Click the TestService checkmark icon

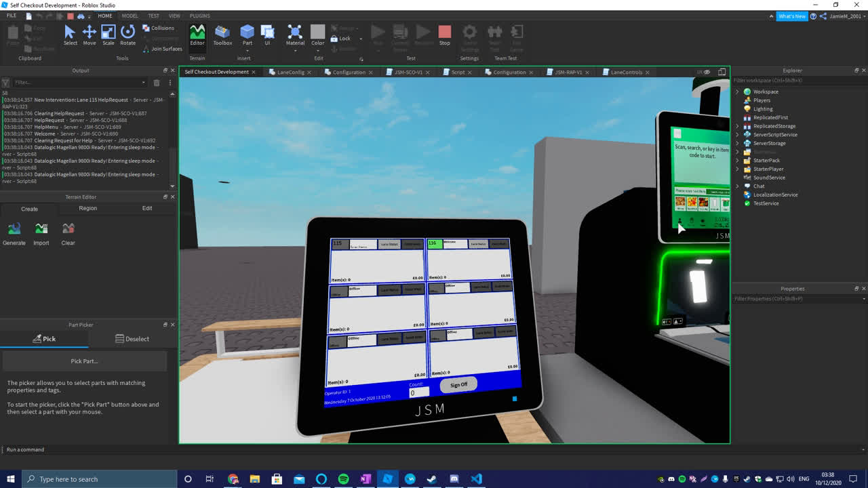(747, 203)
